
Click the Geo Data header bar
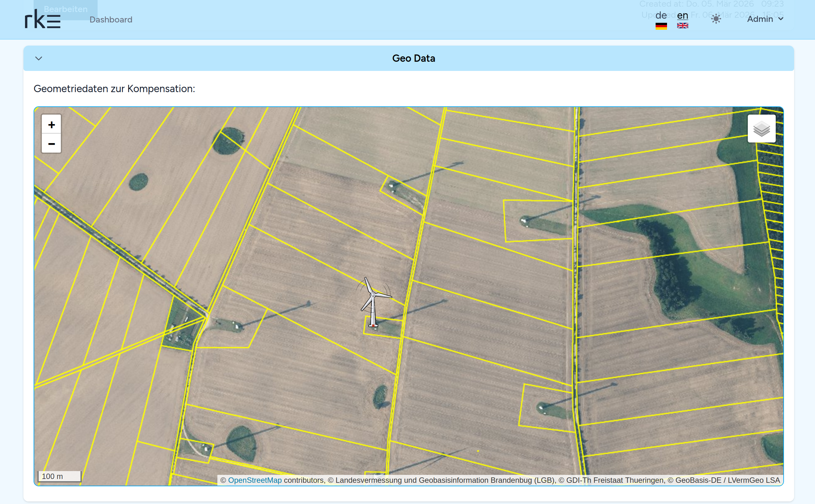pyautogui.click(x=413, y=58)
